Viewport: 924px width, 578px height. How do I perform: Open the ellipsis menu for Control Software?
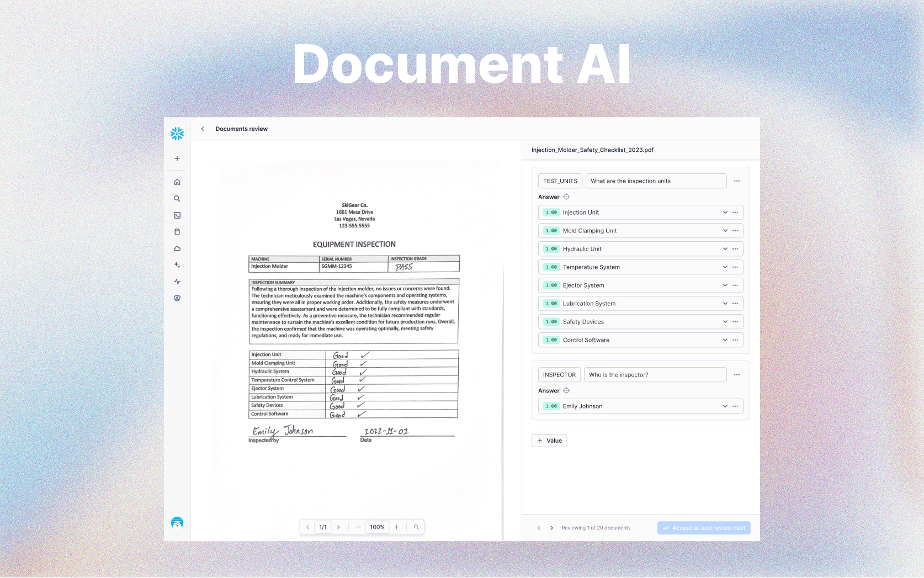pos(735,340)
